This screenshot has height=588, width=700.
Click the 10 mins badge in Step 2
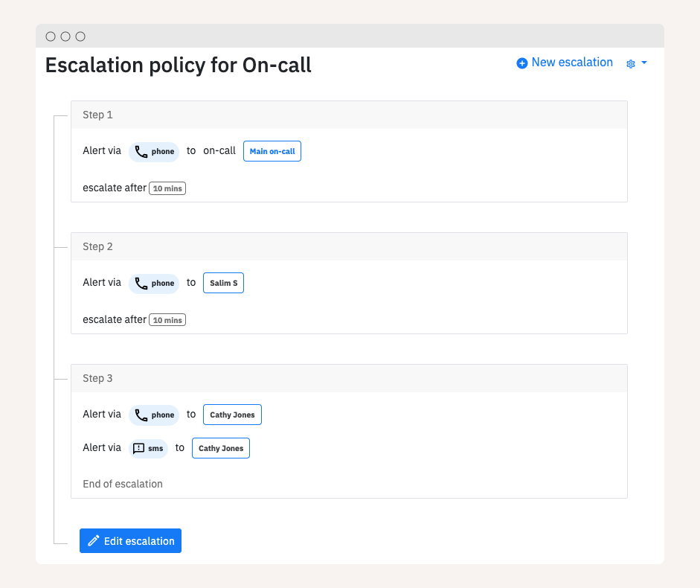click(167, 320)
